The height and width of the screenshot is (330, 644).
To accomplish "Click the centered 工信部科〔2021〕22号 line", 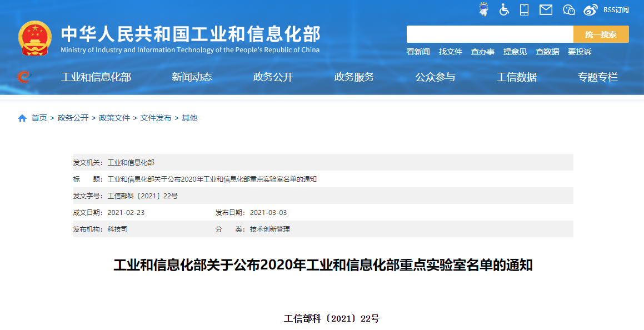I will pyautogui.click(x=332, y=319).
